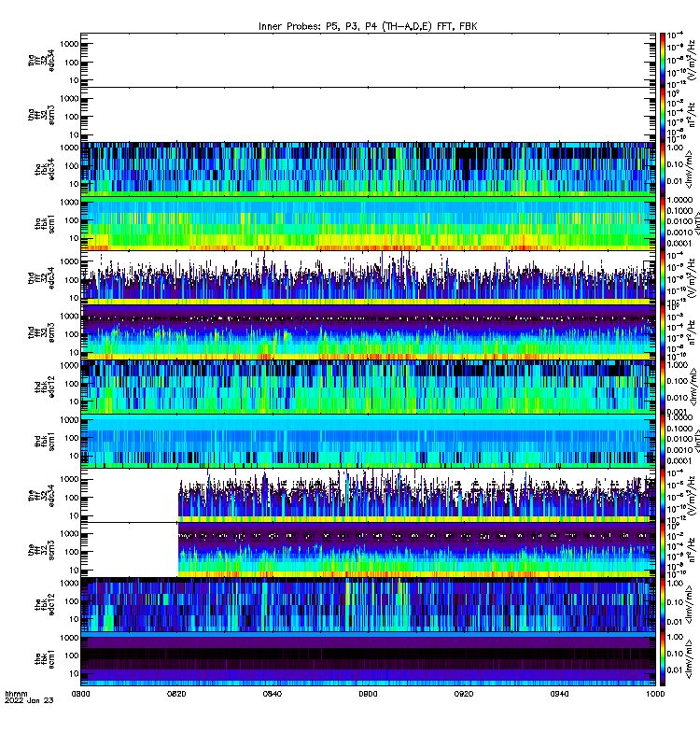
Task: Select the 'the fbk edc12' panel label
Action: pyautogui.click(x=45, y=604)
